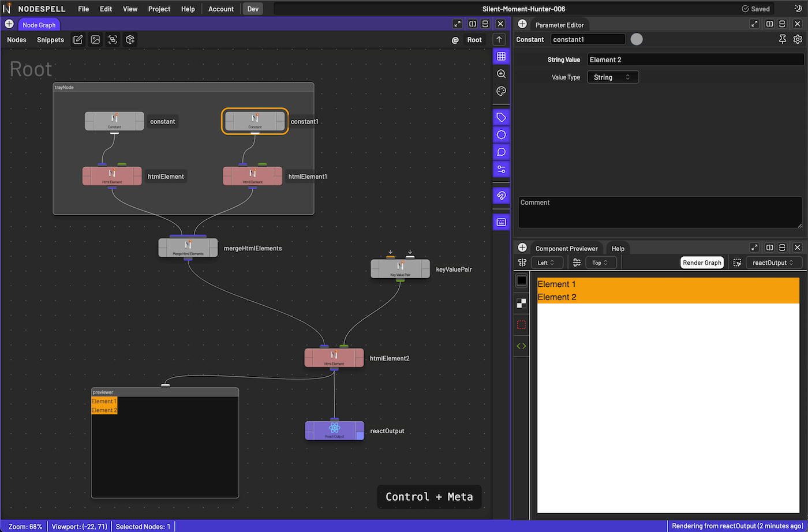Screen dimensions: 808x532
Task: Open the File menu
Action: point(84,9)
